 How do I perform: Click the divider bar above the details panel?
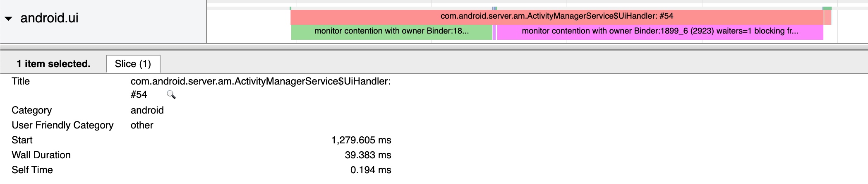[434, 49]
